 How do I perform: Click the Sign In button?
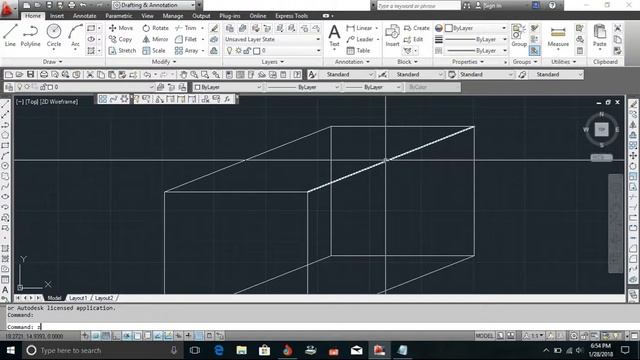[x=488, y=6]
